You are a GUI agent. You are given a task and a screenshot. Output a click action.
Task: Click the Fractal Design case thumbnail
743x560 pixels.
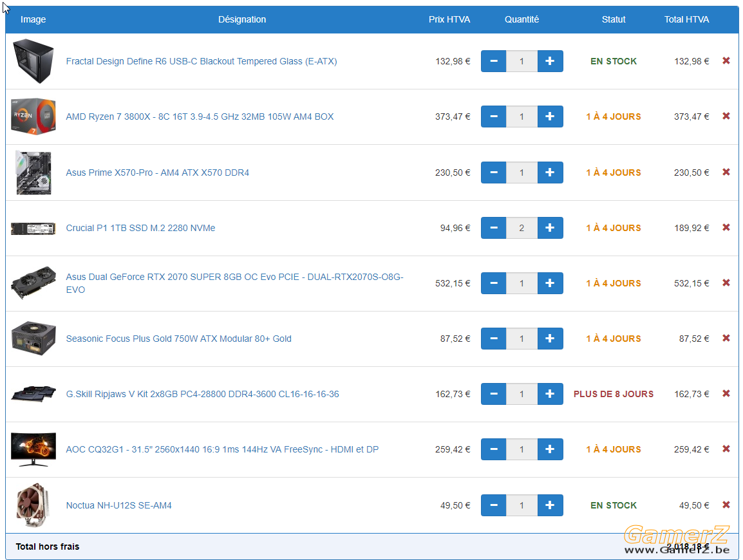point(33,61)
